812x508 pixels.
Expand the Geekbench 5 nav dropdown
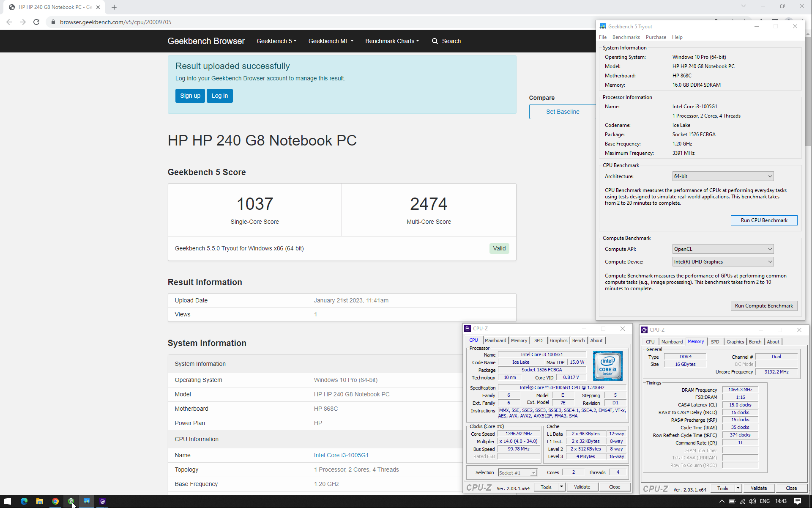(x=276, y=41)
